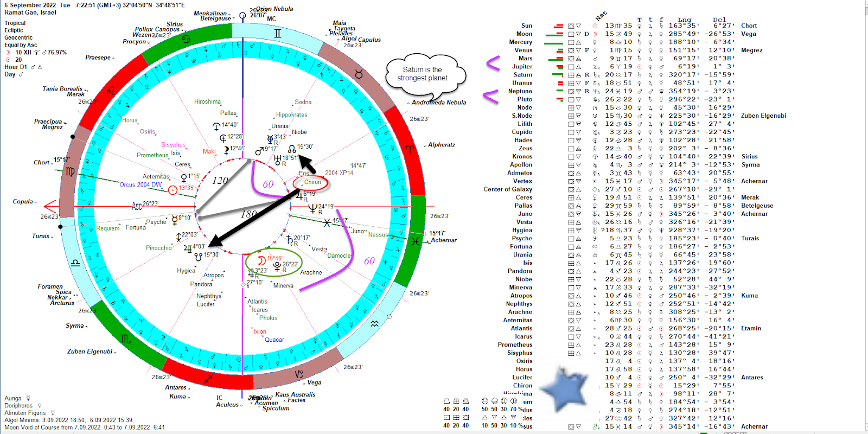Click the Asc label on the horizon line
Viewport: 868px width, 434px height.
click(x=137, y=206)
